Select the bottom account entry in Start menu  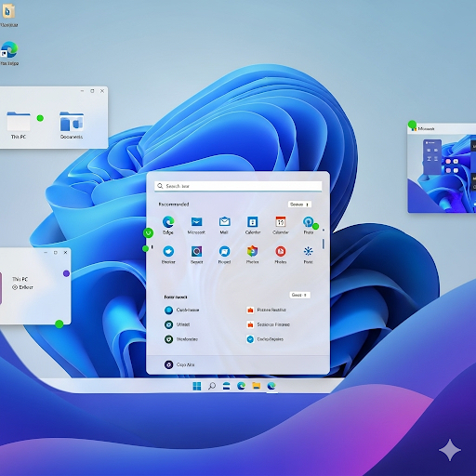tap(179, 364)
